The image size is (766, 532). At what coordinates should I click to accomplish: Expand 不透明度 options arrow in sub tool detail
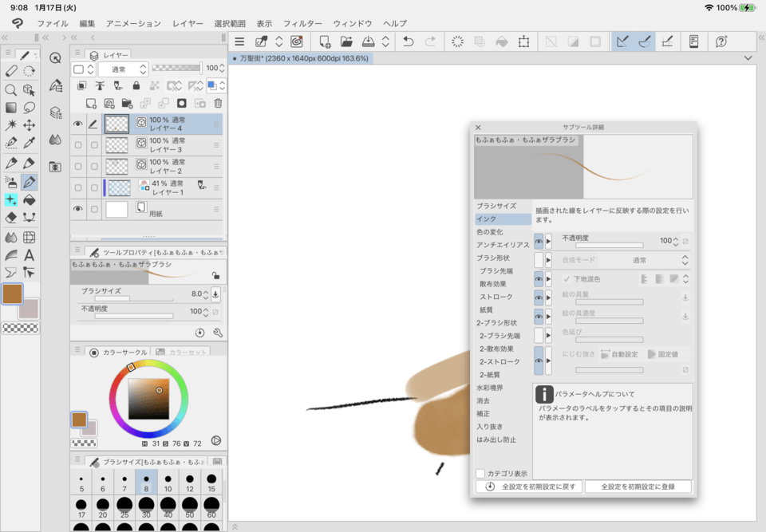pos(549,241)
